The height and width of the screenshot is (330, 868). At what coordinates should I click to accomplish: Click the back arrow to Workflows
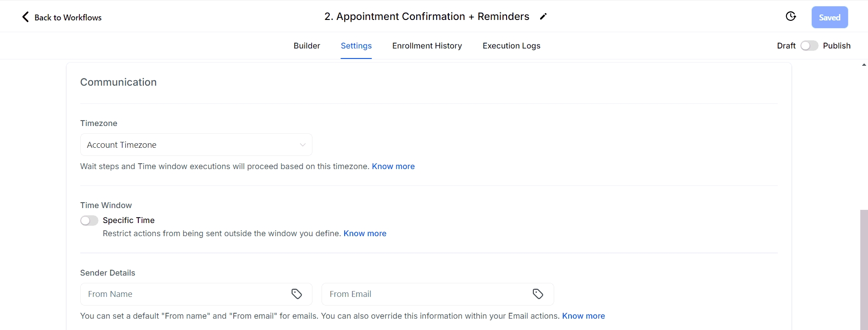(x=26, y=17)
